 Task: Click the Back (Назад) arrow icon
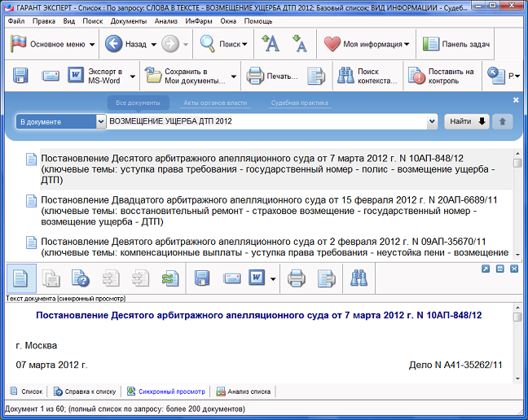click(x=114, y=44)
